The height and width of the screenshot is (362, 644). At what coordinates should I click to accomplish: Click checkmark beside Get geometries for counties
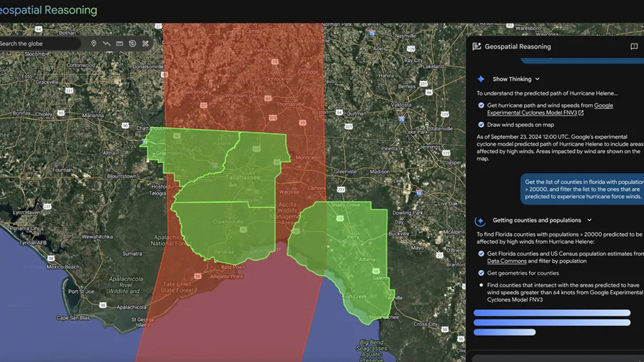481,273
